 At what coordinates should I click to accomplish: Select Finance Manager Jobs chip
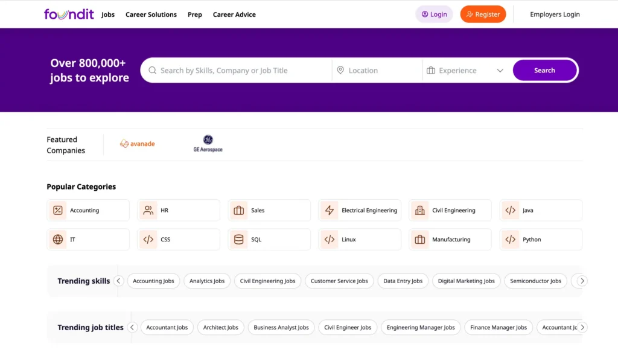tap(499, 327)
